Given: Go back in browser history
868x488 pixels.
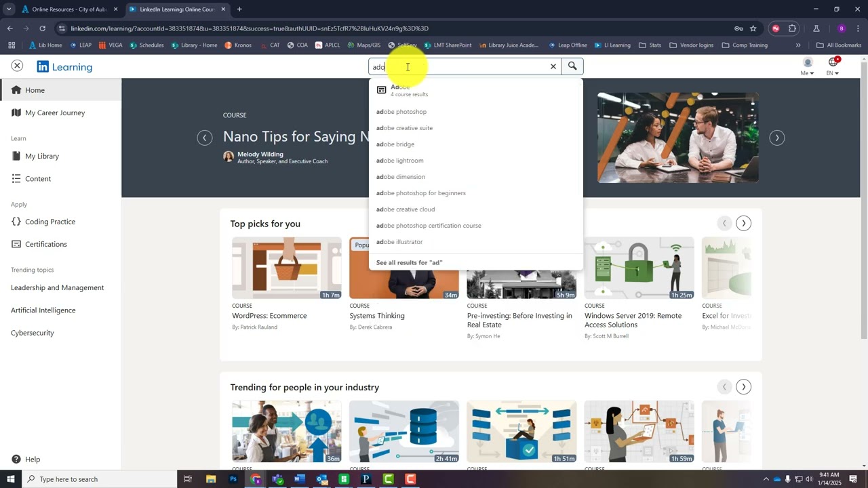Looking at the screenshot, I should pos(10,28).
